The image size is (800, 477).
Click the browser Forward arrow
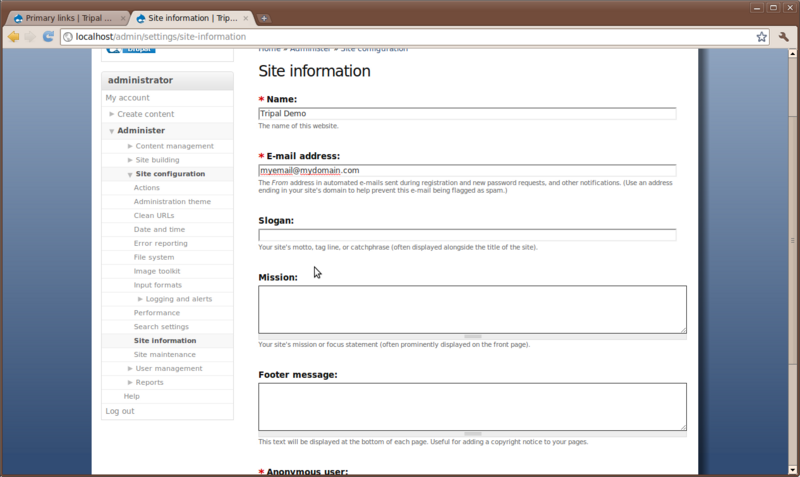[31, 37]
